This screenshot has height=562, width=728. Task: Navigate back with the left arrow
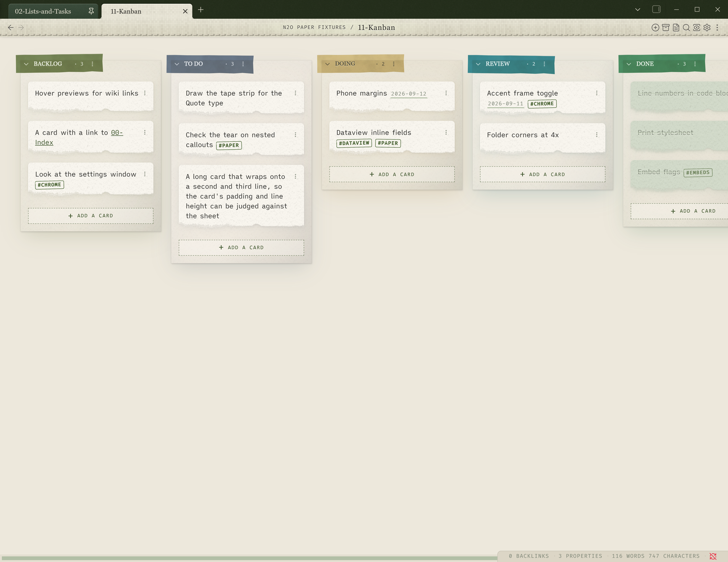click(x=11, y=28)
